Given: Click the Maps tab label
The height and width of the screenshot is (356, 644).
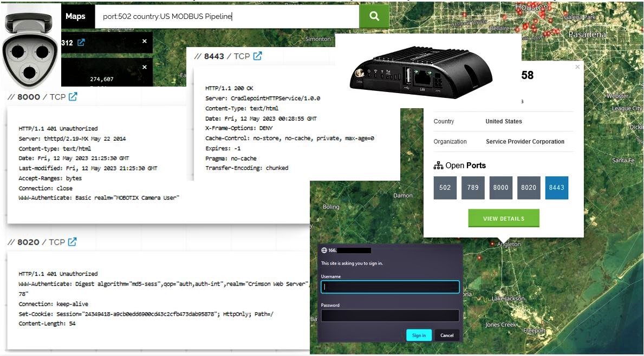Looking at the screenshot, I should [x=76, y=16].
